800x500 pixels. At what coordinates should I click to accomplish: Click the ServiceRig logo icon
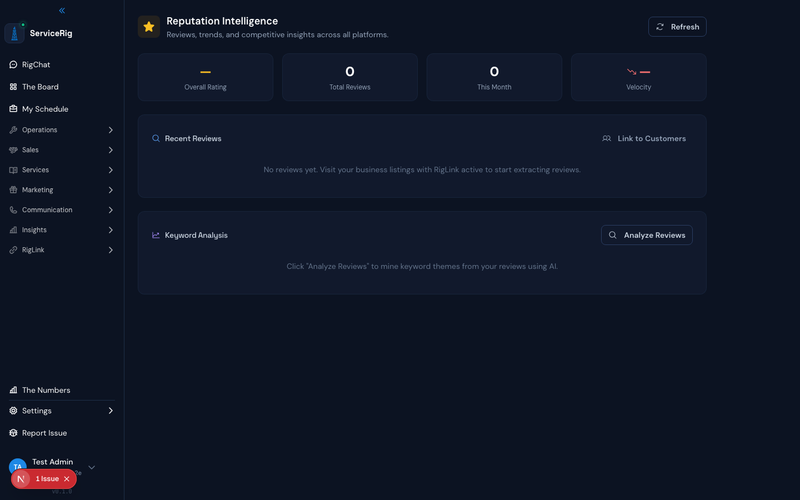click(x=14, y=34)
